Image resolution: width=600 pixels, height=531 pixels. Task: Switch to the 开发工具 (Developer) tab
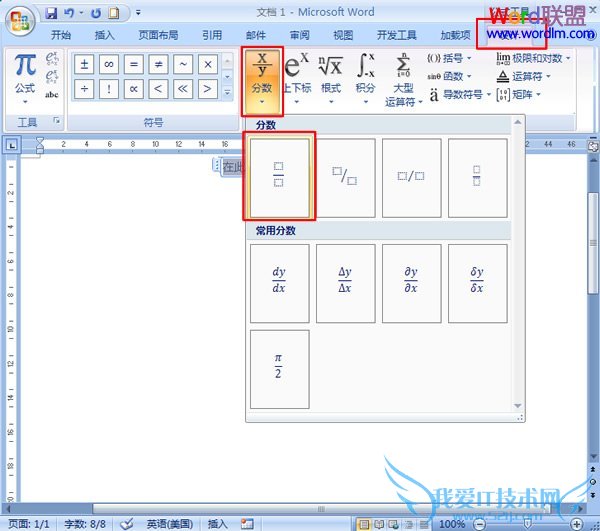tap(396, 35)
